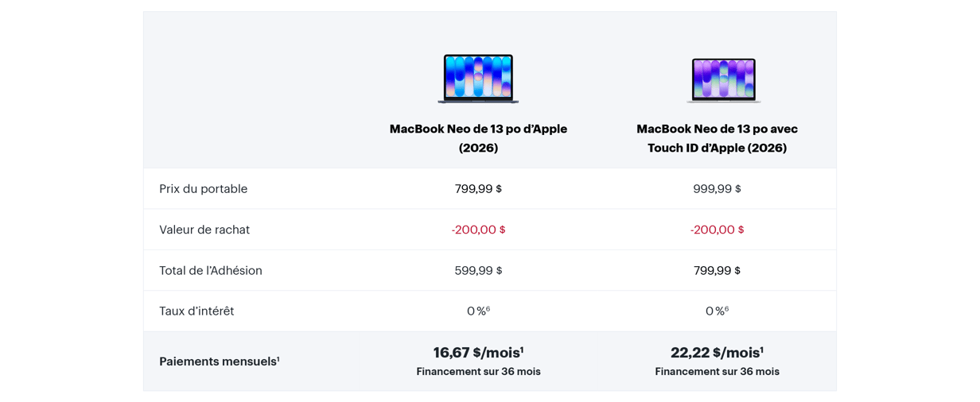Click the 999,99 $ laptop price
This screenshot has width=980, height=402.
click(717, 189)
